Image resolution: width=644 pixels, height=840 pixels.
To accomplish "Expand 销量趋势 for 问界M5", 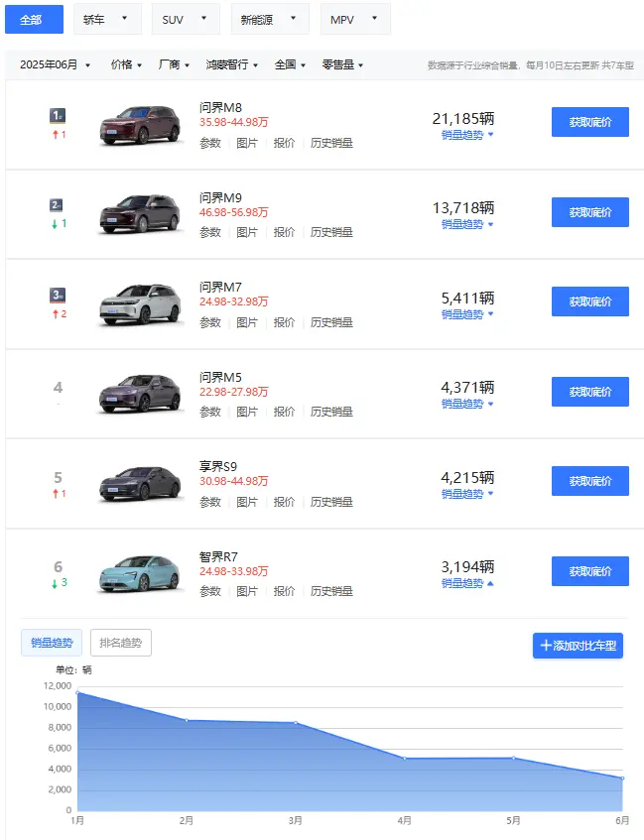I will (467, 404).
